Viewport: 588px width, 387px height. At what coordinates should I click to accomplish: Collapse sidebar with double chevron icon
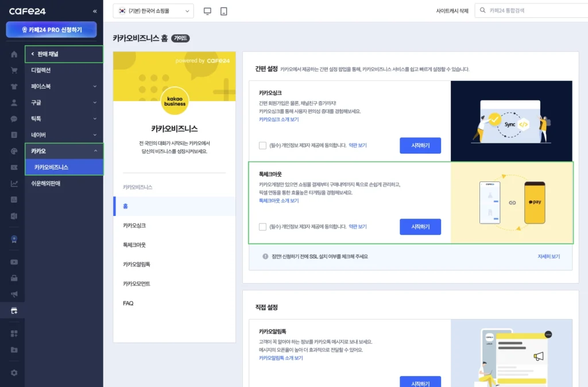pos(95,11)
